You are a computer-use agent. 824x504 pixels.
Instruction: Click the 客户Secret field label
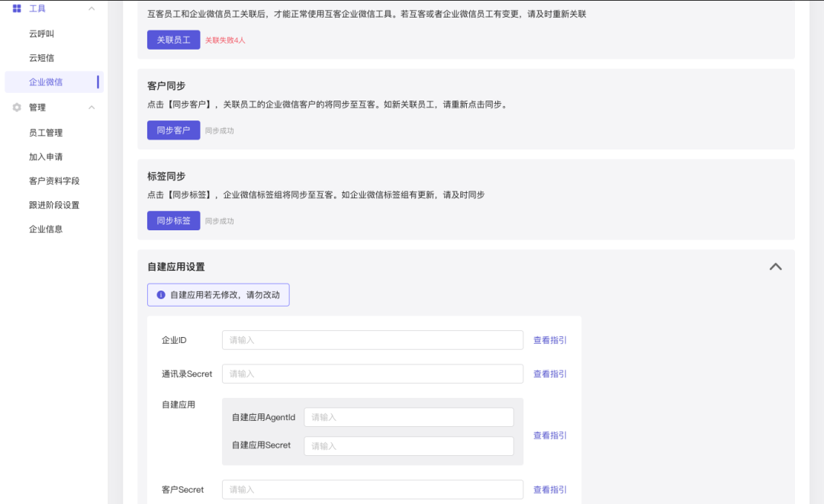coord(182,490)
